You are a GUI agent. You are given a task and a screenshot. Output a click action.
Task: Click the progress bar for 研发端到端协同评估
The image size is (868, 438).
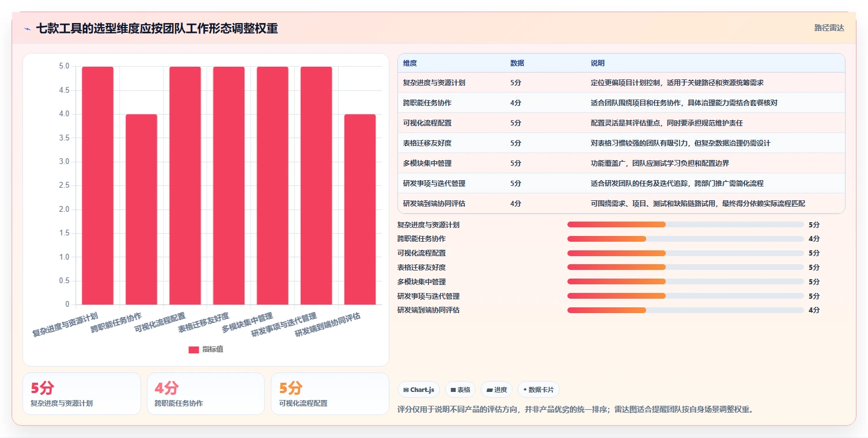pyautogui.click(x=685, y=310)
